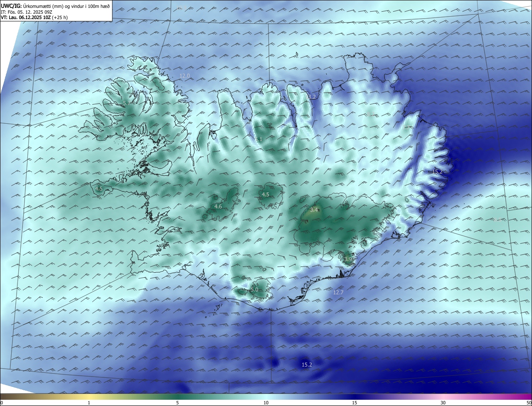Click the 4.6 value label on the map
Screen dimensions: 532x406
coord(218,206)
